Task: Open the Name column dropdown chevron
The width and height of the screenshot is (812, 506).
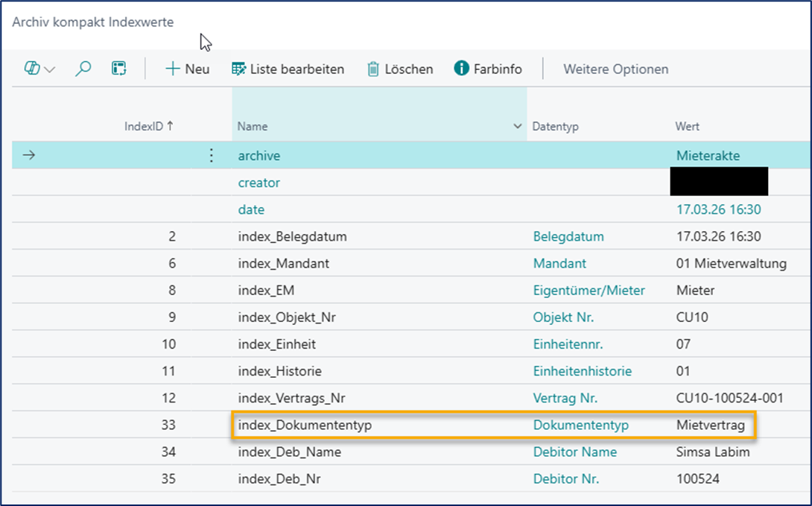Action: pyautogui.click(x=517, y=127)
